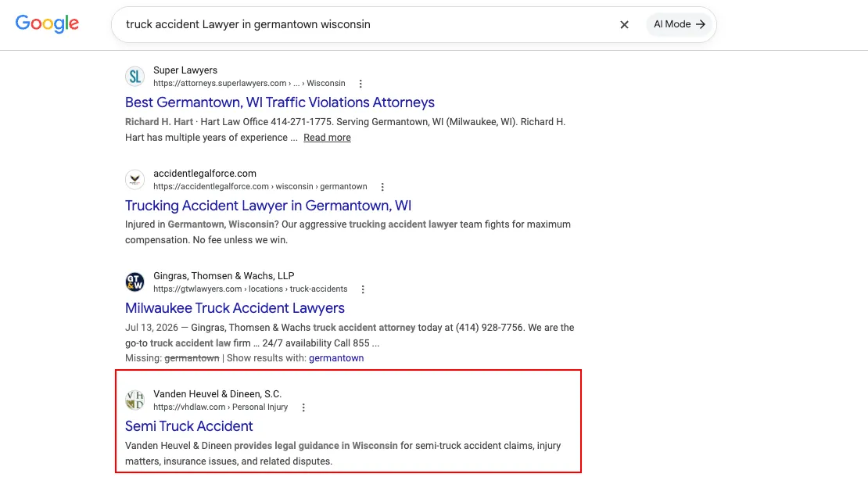Click the Gingras, Thomsen & Wachs favicon
Viewport: 868px width, 481px height.
click(135, 282)
